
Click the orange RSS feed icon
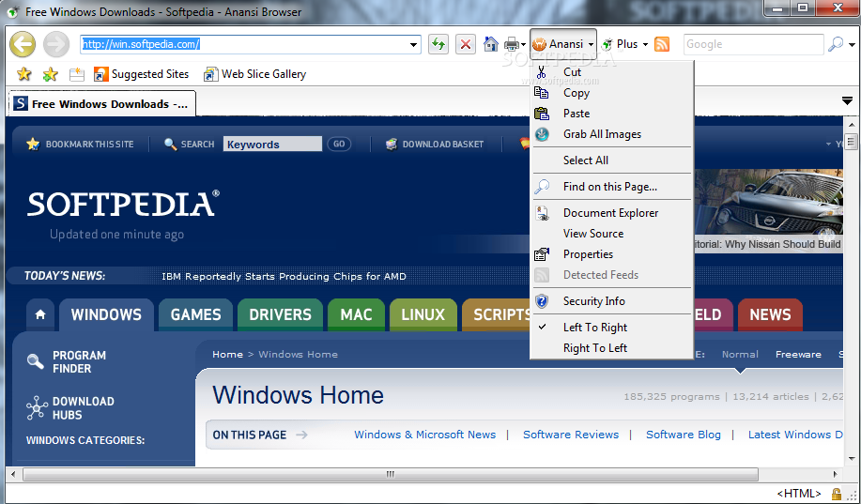coord(662,44)
